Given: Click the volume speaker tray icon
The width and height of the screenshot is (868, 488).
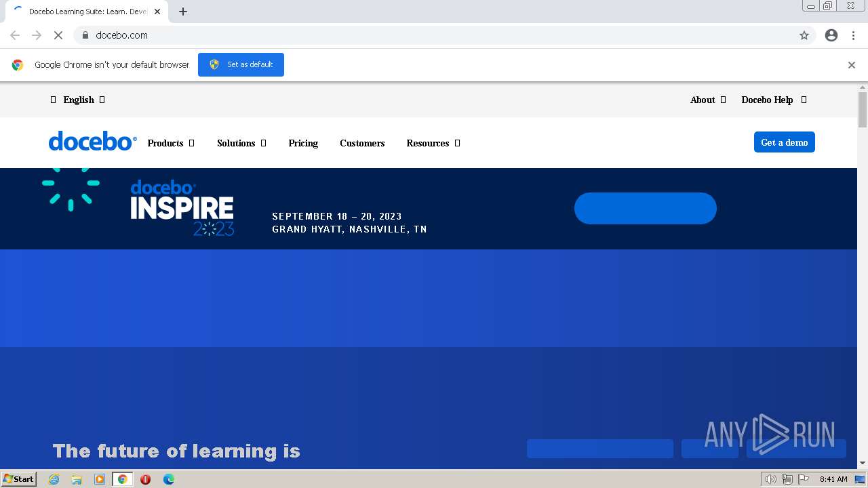Looking at the screenshot, I should 770,479.
